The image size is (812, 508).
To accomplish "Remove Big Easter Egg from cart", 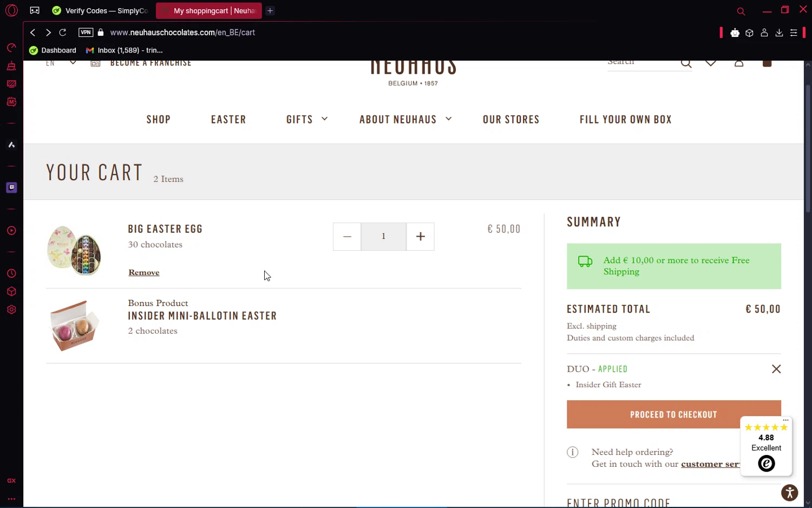I will click(144, 272).
